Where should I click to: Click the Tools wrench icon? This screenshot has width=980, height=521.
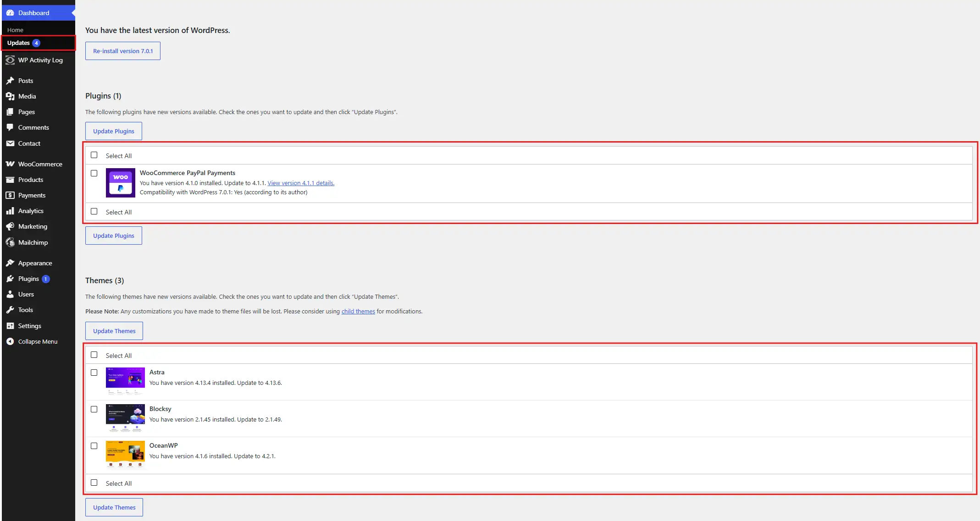pyautogui.click(x=10, y=310)
